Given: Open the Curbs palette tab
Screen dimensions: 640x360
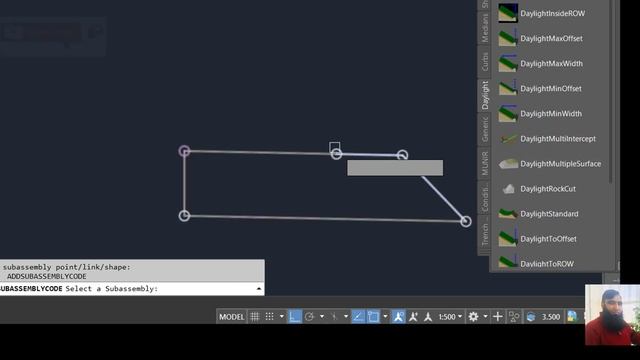Looking at the screenshot, I should click(x=484, y=61).
